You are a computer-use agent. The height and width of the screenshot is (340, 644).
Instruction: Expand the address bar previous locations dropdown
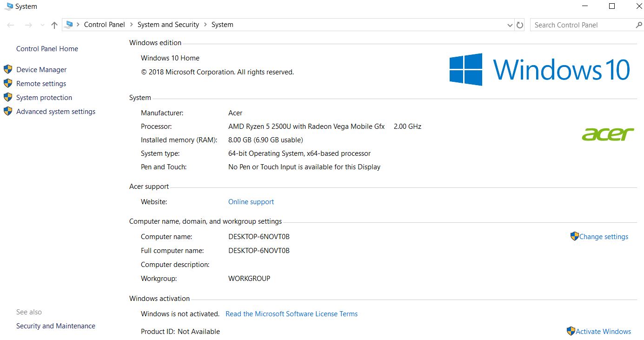[x=510, y=25]
